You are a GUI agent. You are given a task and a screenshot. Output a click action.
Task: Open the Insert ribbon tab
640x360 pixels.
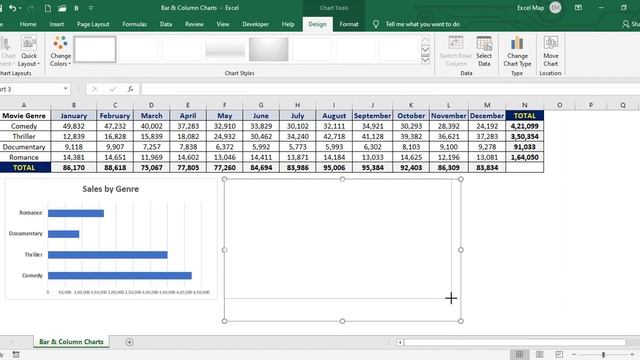click(56, 24)
